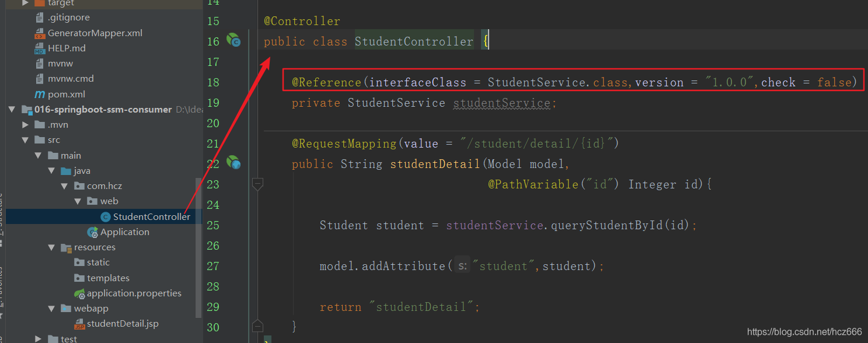Click the @RequestMapping annotation on line 21
The height and width of the screenshot is (343, 868).
tap(344, 143)
